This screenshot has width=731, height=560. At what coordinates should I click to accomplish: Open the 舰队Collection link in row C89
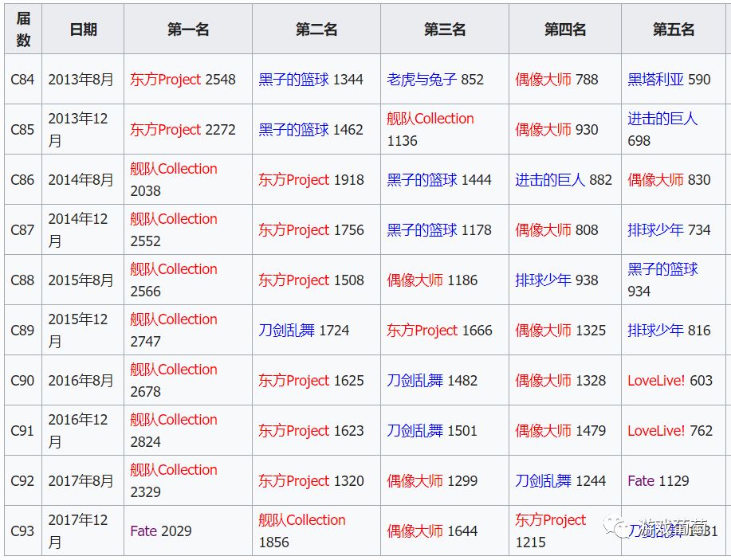174,319
